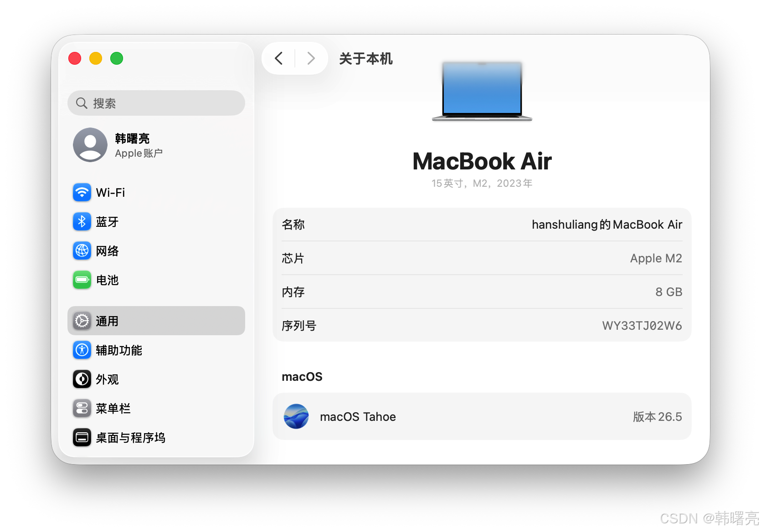Click the 名称 row label
The image size is (761, 532).
tap(293, 225)
